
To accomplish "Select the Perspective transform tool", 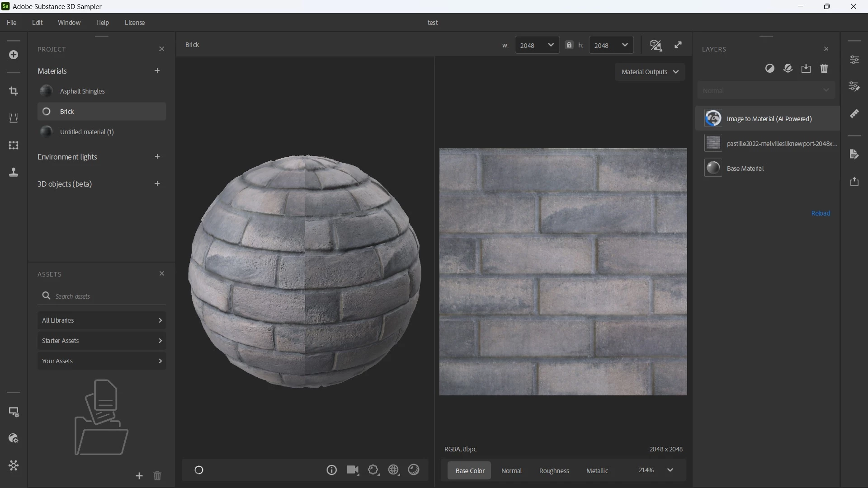I will 14,118.
